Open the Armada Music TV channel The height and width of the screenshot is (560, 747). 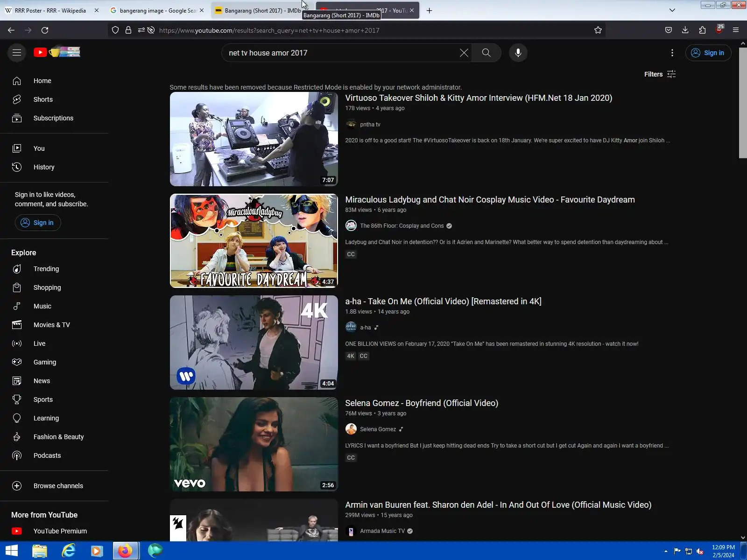(382, 531)
